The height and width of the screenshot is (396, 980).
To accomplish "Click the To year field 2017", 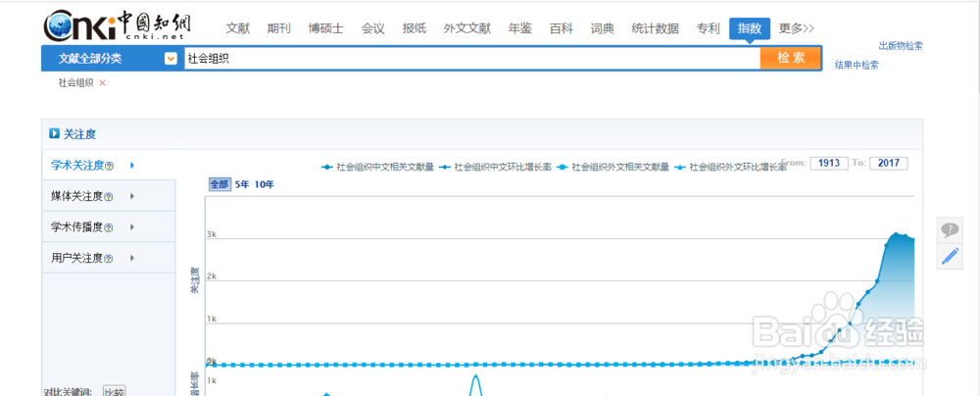I will pos(888,164).
